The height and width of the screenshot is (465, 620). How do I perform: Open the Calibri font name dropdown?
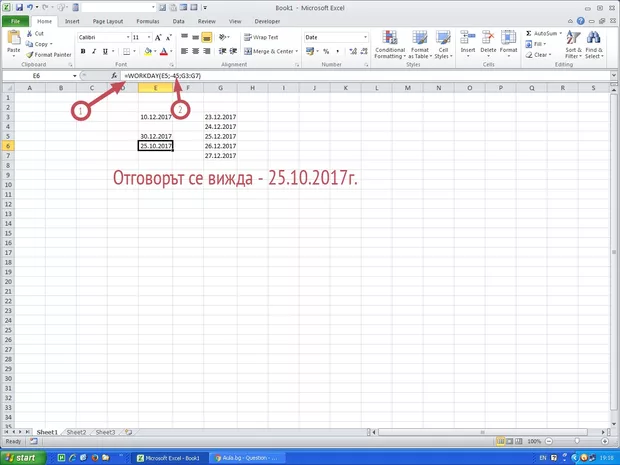coord(128,38)
